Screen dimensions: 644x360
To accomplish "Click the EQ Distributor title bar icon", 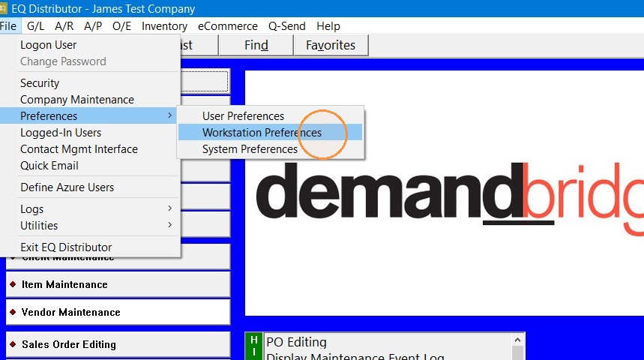I will click(3, 8).
